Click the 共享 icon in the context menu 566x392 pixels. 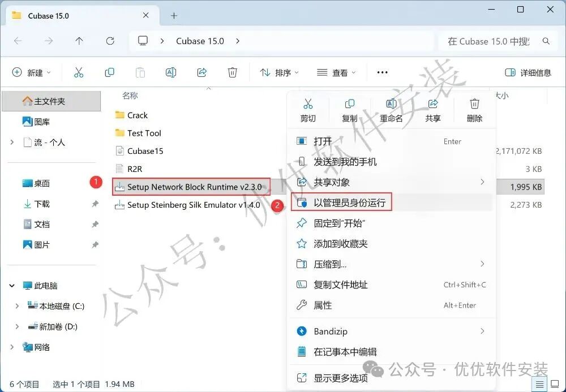click(433, 104)
